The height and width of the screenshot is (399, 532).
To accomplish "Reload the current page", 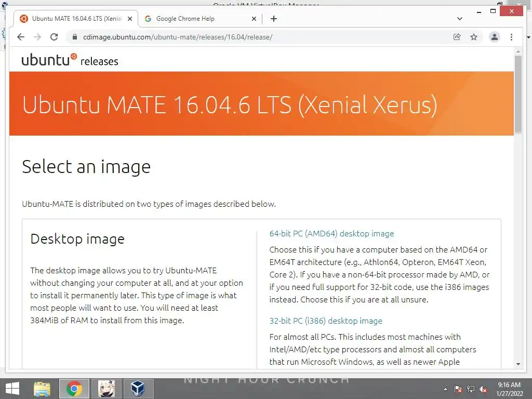I will (x=54, y=37).
